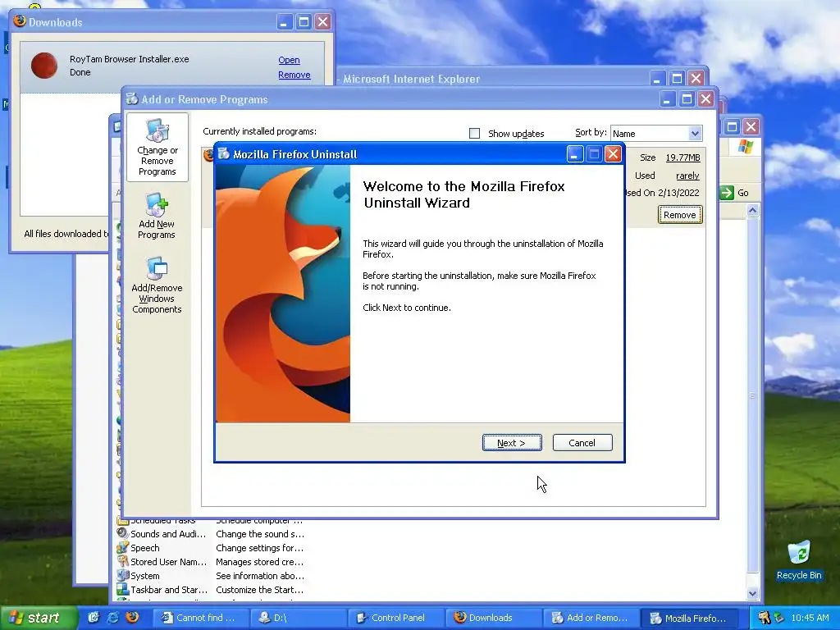This screenshot has height=630, width=840.
Task: Maximize the Add or Remove Programs window
Action: 687,99
